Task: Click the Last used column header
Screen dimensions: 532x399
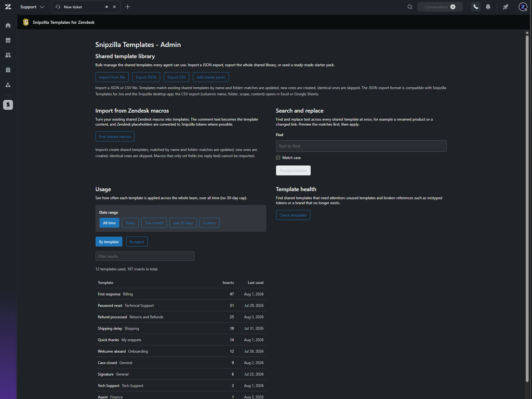Action: [x=256, y=283]
